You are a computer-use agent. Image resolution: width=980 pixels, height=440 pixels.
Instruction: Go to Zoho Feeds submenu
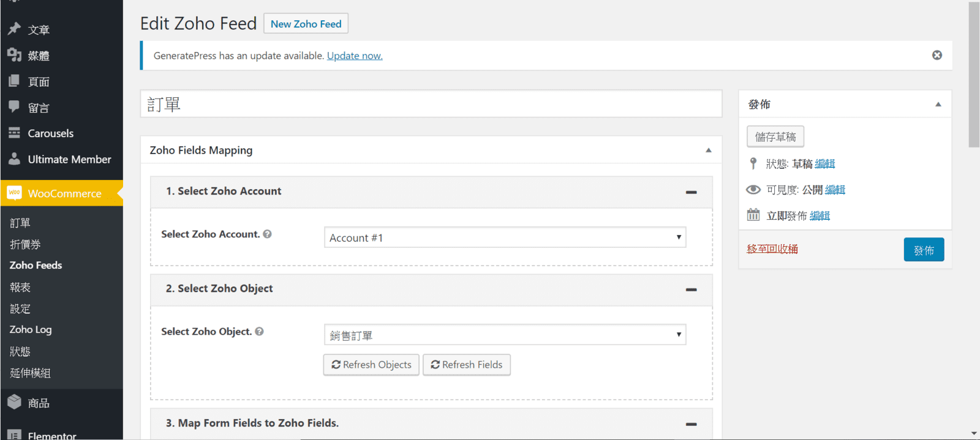click(x=36, y=265)
